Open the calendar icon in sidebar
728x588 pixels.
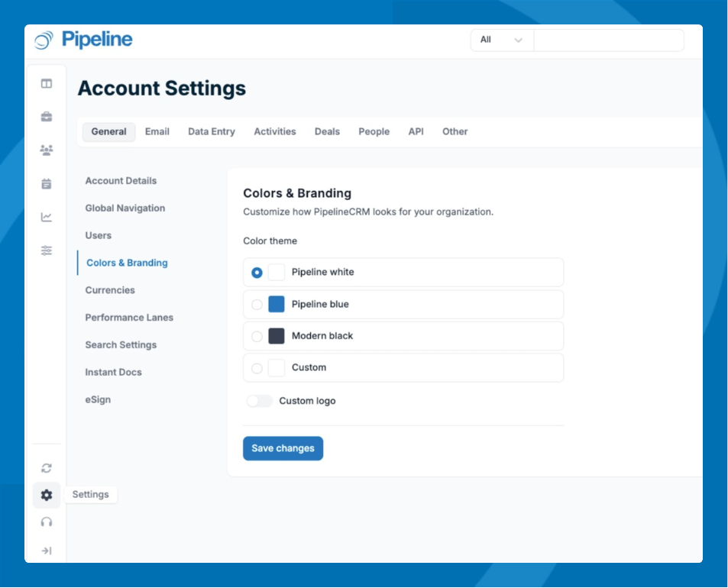pos(47,184)
